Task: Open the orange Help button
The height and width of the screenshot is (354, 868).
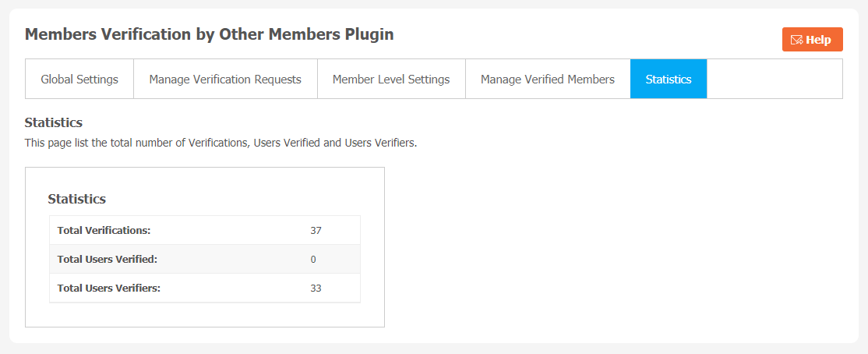Action: click(812, 39)
